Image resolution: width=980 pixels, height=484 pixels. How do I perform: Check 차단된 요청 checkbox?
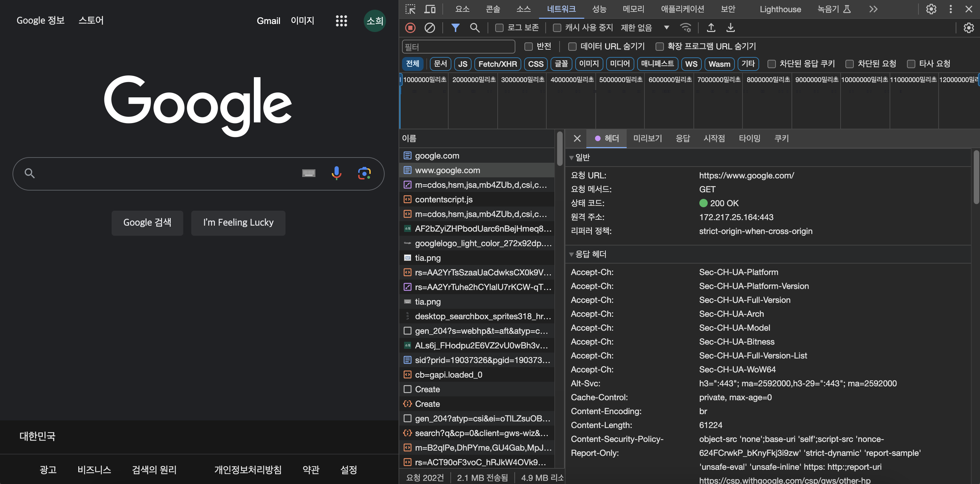point(849,64)
